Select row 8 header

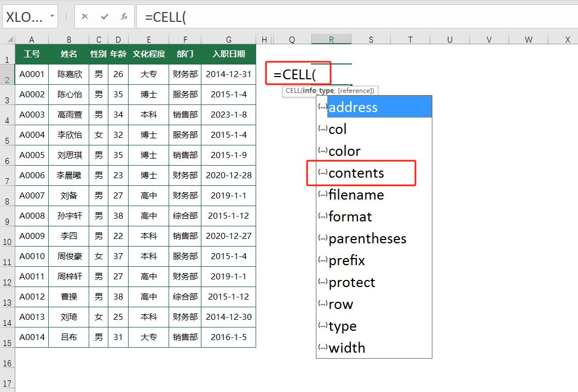tap(7, 196)
